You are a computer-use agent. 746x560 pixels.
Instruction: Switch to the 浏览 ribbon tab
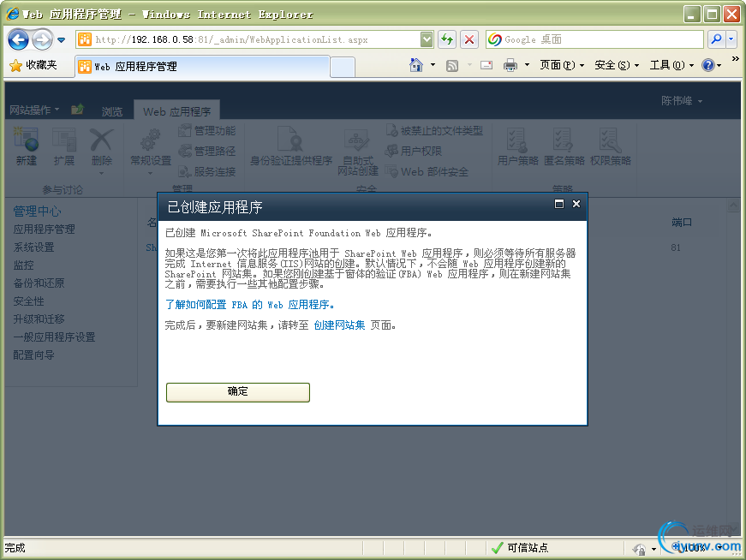[x=112, y=111]
